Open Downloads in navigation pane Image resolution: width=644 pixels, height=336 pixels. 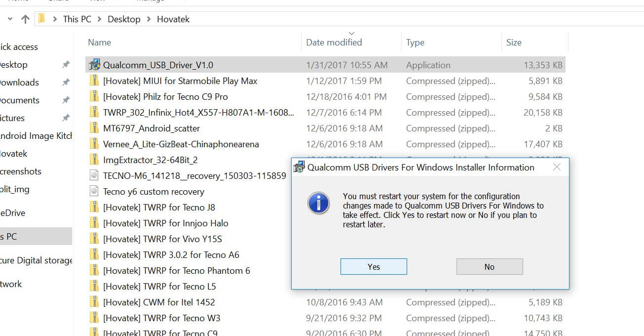tap(19, 83)
